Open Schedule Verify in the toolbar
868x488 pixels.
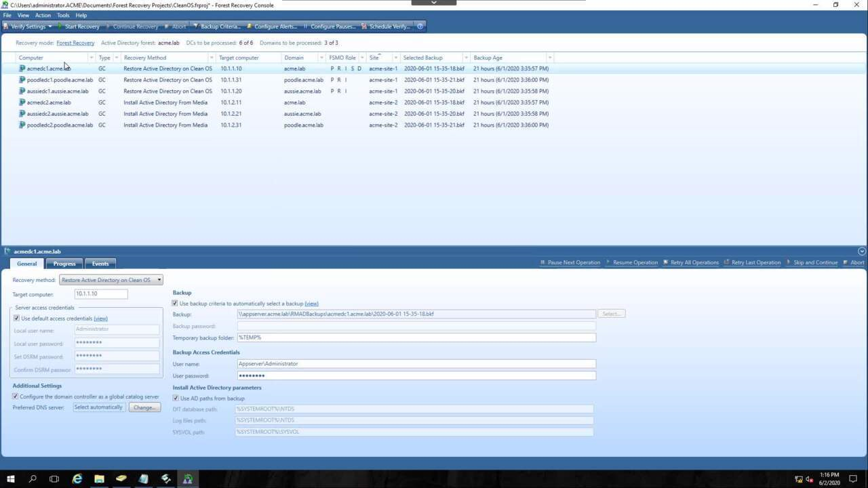pos(386,26)
